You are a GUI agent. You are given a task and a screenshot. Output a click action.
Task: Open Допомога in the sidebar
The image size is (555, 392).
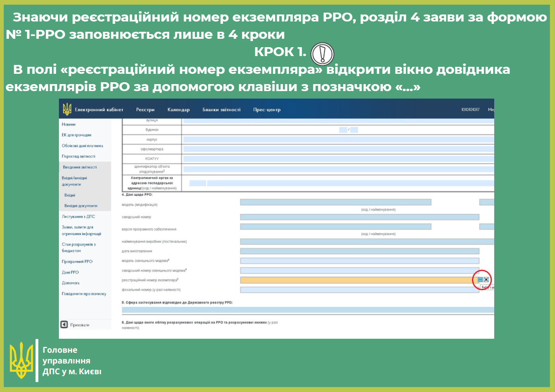tap(71, 283)
